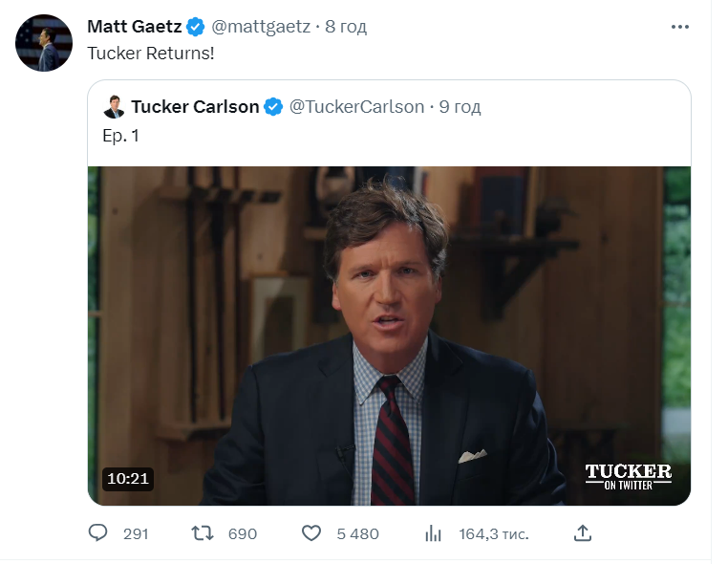
Task: Open the @mattgaetz handle link
Action: pyautogui.click(x=261, y=27)
